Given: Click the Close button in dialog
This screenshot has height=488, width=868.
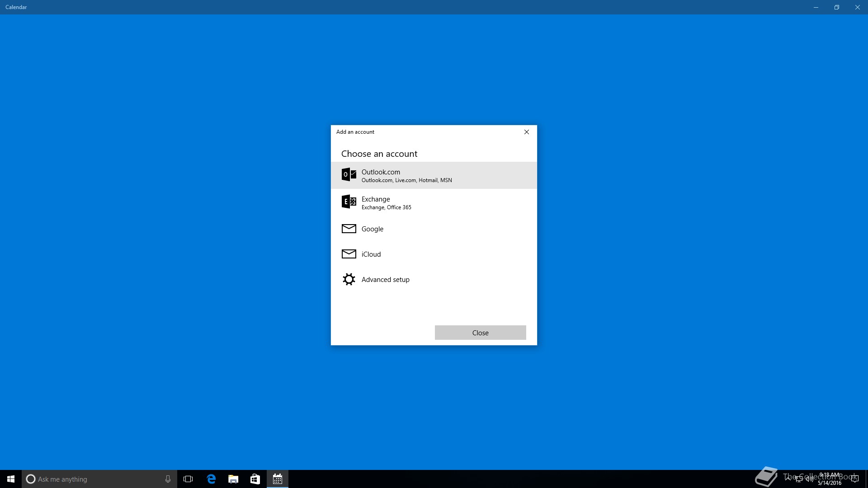Looking at the screenshot, I should coord(480,333).
